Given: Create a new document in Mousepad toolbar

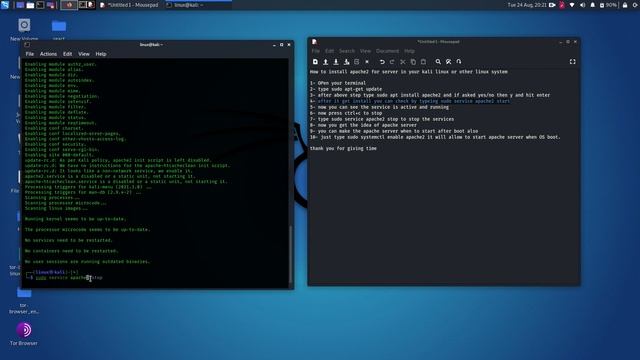Looking at the screenshot, I should click(315, 62).
